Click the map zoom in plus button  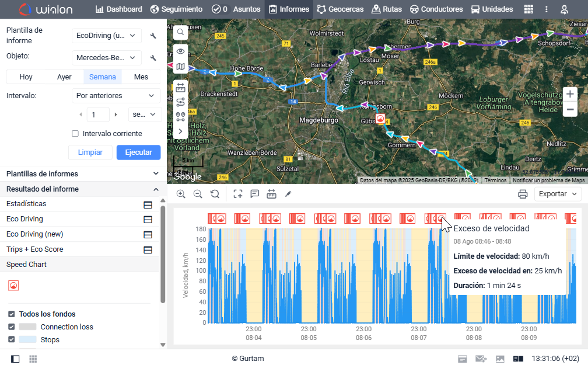pyautogui.click(x=570, y=94)
